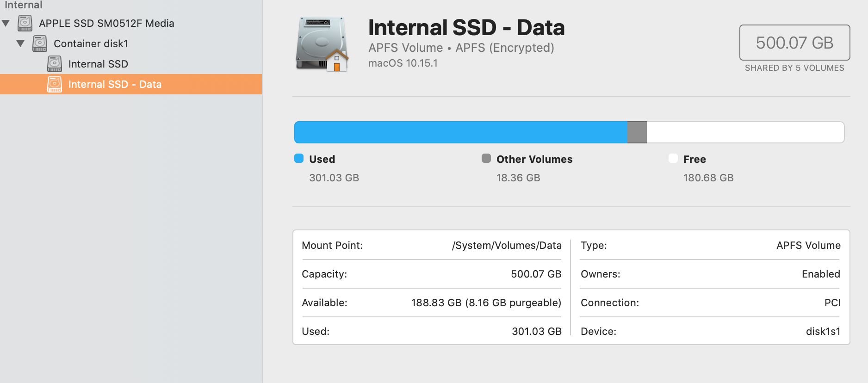Viewport: 868px width, 383px height.
Task: Click the blue used portion of storage bar
Action: tap(460, 132)
